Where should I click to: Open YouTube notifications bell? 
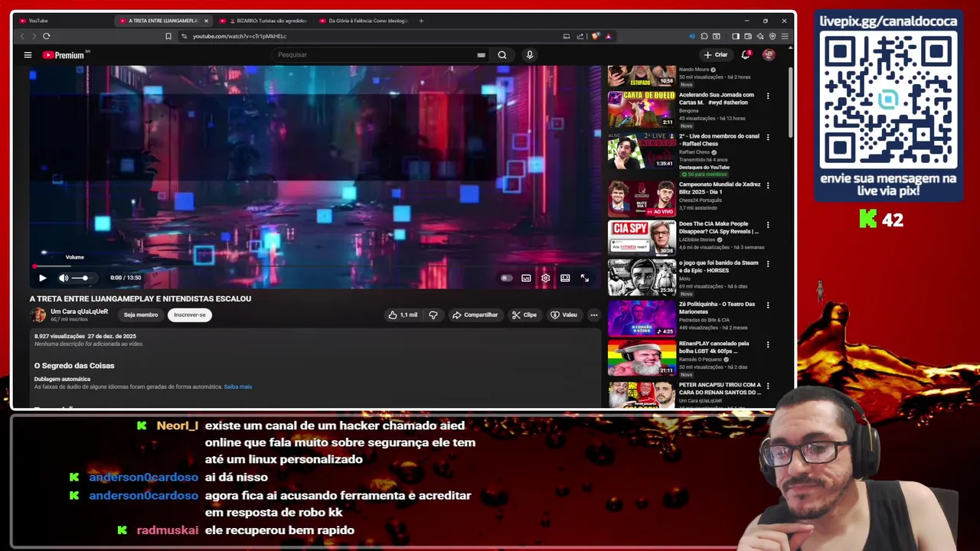(x=746, y=55)
